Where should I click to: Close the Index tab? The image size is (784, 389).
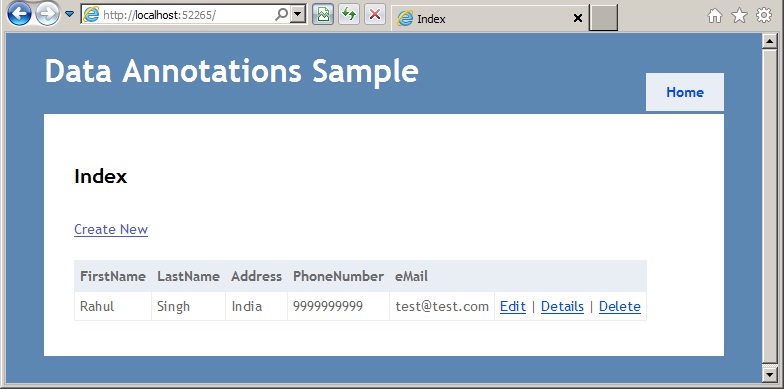tap(578, 18)
